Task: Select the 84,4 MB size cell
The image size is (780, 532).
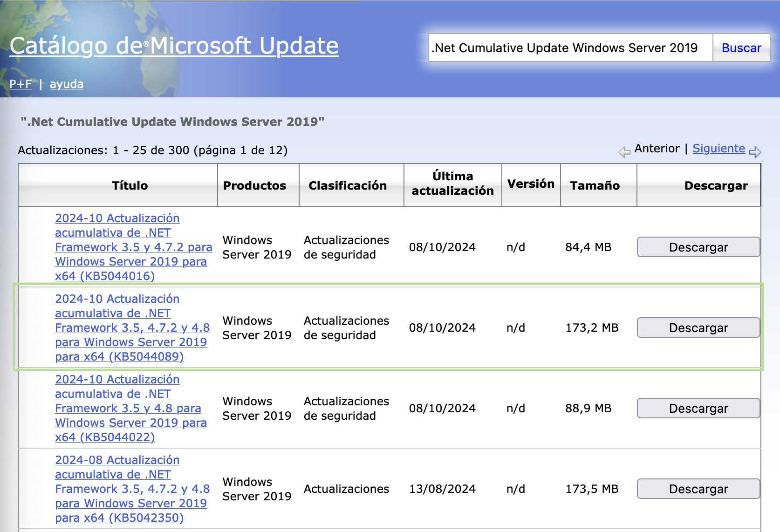Action: click(x=588, y=247)
